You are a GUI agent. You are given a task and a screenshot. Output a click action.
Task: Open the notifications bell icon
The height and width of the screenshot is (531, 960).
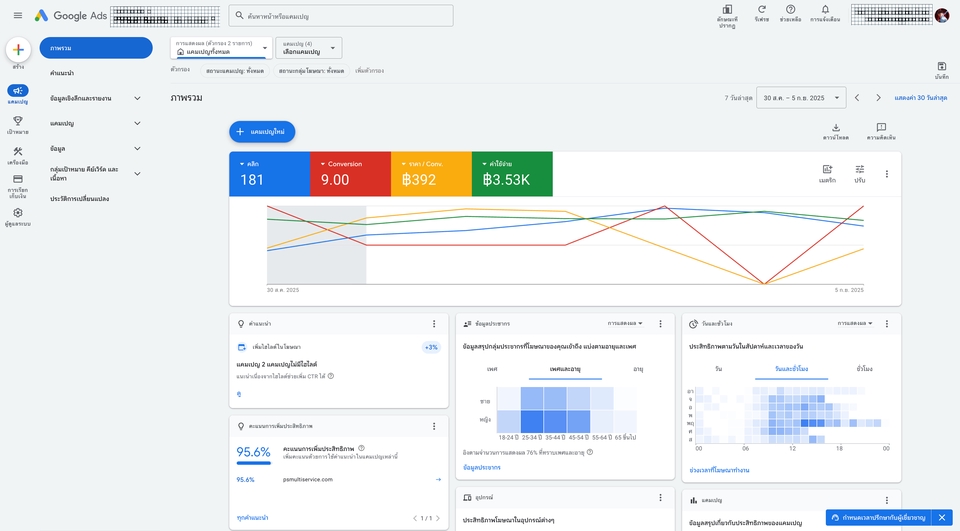(x=825, y=10)
